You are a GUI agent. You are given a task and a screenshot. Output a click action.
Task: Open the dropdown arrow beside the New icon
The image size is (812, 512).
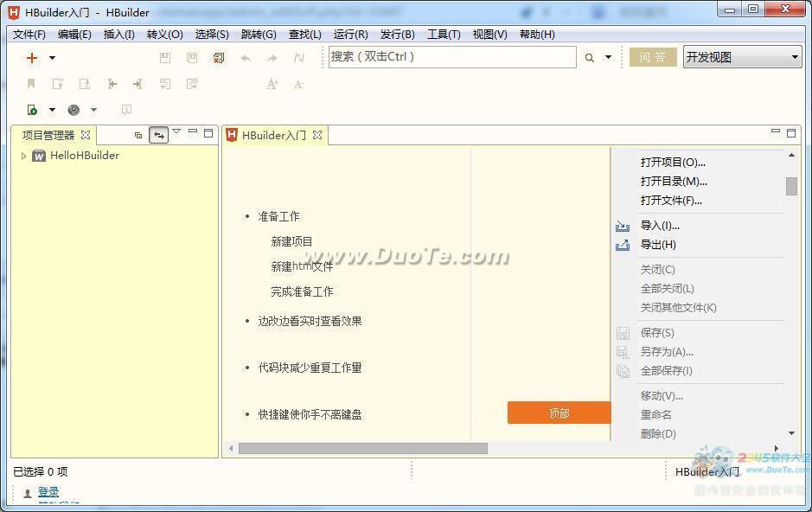coord(52,57)
